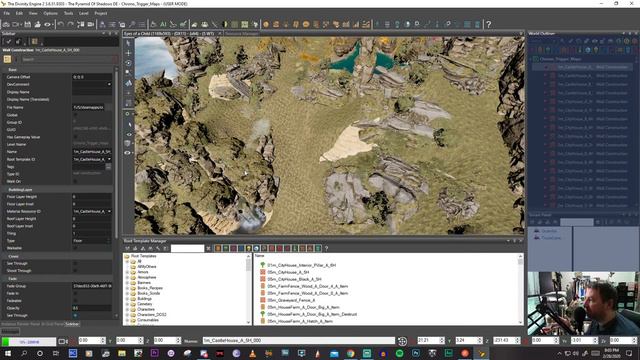Toggle See Through under the Cover section
This screenshot has width=640, height=360.
point(75,263)
